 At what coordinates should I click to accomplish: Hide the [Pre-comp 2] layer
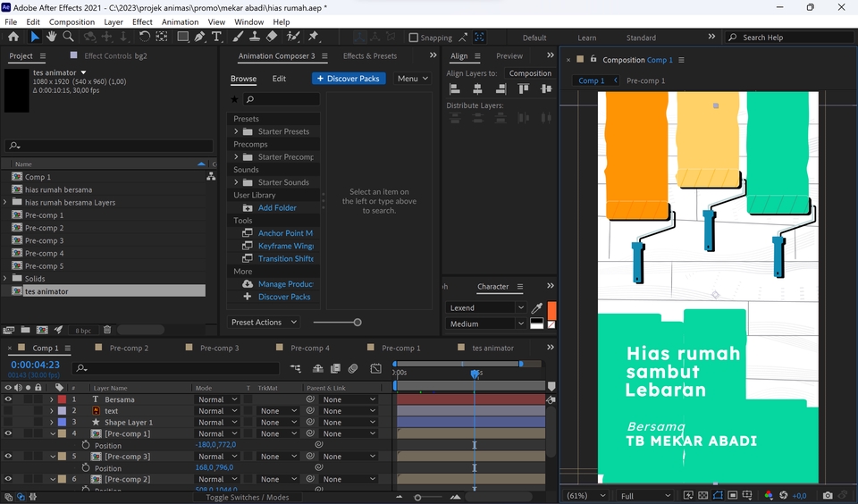click(x=8, y=479)
